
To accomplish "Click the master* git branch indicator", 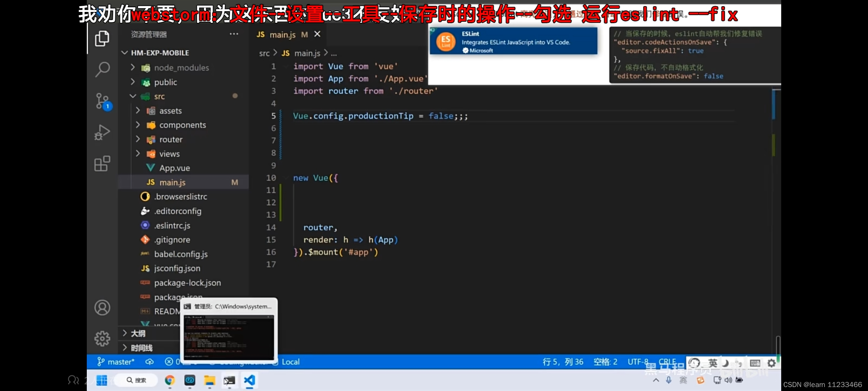I will (x=116, y=362).
